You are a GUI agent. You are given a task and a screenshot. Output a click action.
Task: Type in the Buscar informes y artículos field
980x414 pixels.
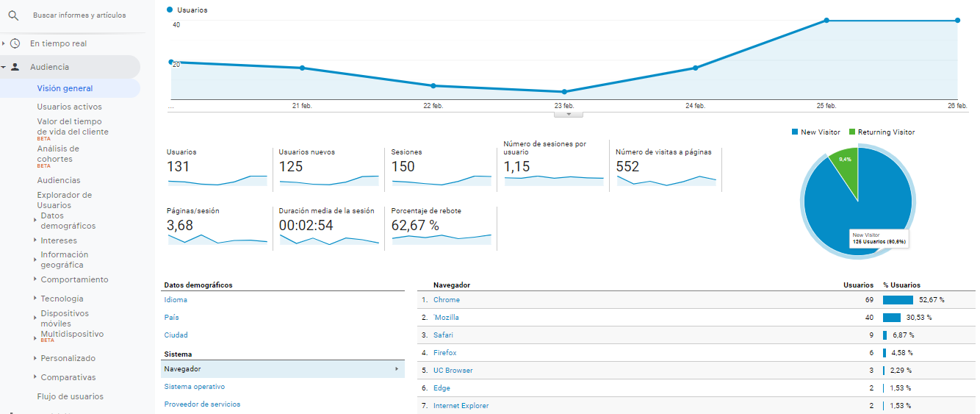coord(79,15)
